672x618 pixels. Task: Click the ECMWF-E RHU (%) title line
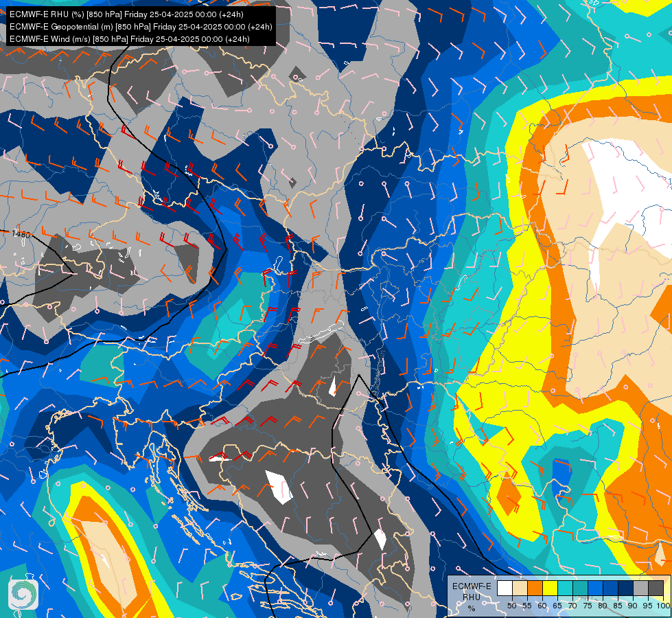(x=126, y=14)
